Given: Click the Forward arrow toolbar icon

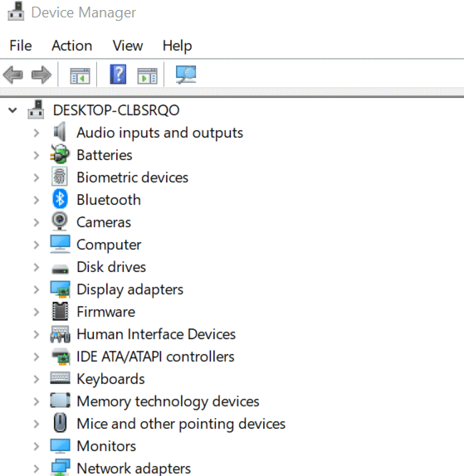Looking at the screenshot, I should pos(42,75).
